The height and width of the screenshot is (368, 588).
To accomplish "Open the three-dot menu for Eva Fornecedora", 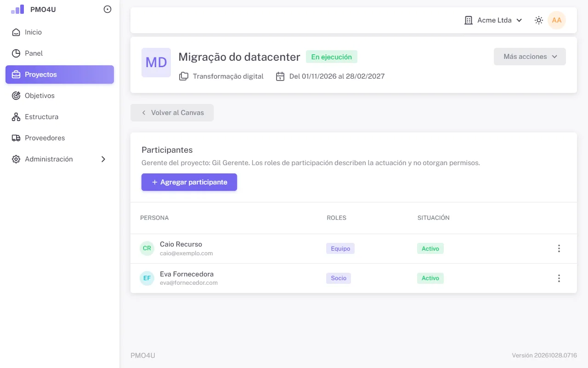I will (559, 278).
